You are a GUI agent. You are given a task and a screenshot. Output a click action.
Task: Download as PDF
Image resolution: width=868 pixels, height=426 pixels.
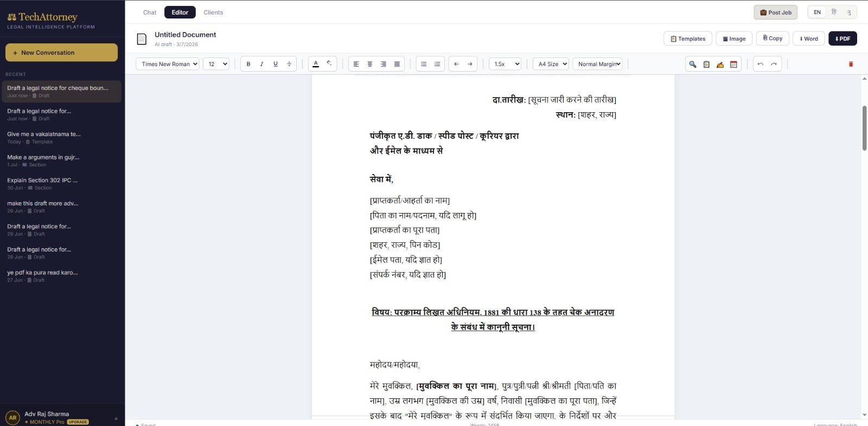tap(843, 38)
